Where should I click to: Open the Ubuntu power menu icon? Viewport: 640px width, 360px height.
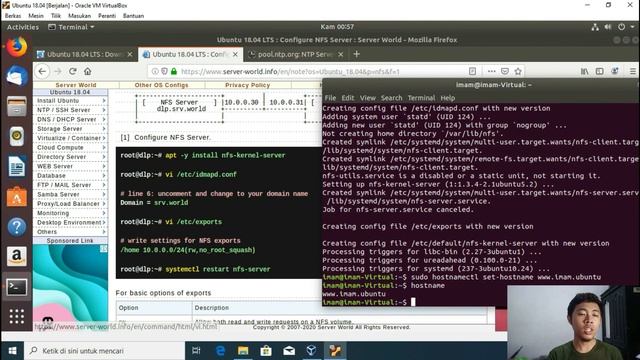click(621, 27)
